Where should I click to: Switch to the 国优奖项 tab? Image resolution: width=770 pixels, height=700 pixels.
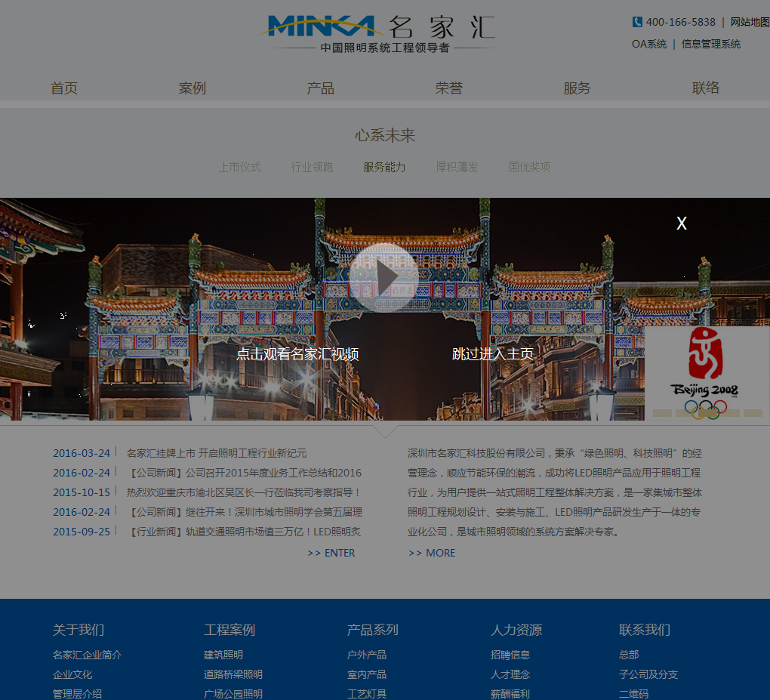pos(529,168)
